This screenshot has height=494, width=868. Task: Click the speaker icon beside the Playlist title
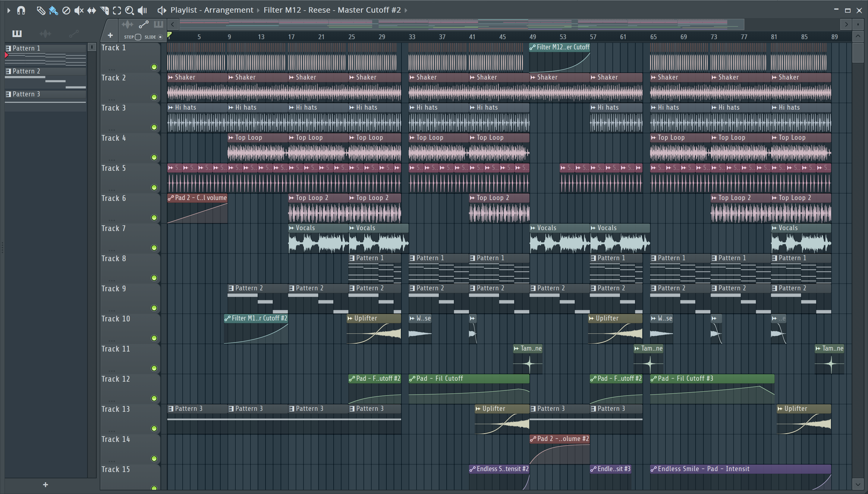(x=162, y=11)
